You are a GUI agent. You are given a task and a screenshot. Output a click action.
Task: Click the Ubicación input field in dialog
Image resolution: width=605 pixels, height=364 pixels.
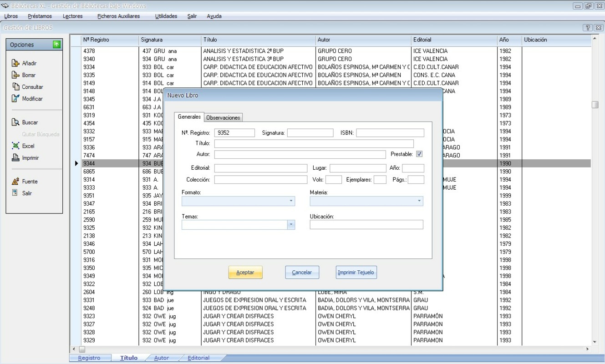coord(366,224)
